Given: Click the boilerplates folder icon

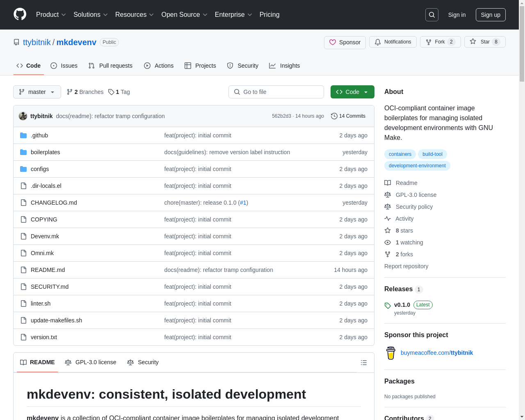Looking at the screenshot, I should coord(23,152).
